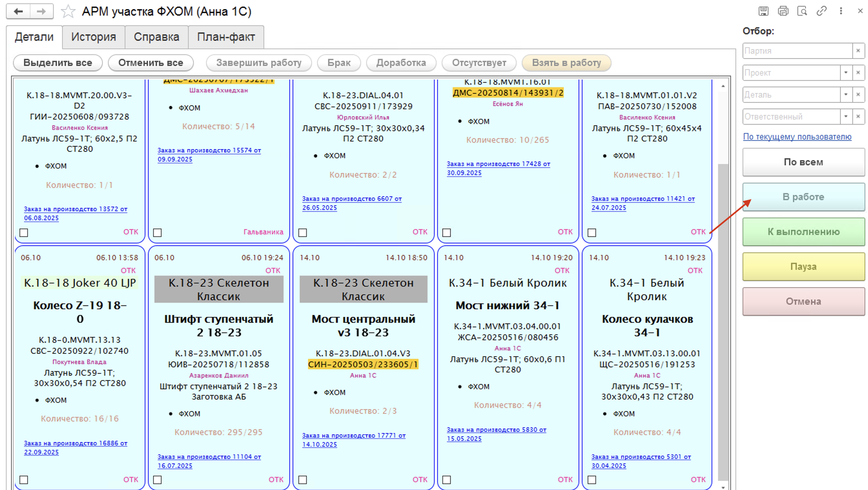Select checkbox on Колесо кулачков 34-1 card
This screenshot has height=490, width=868.
tap(592, 479)
